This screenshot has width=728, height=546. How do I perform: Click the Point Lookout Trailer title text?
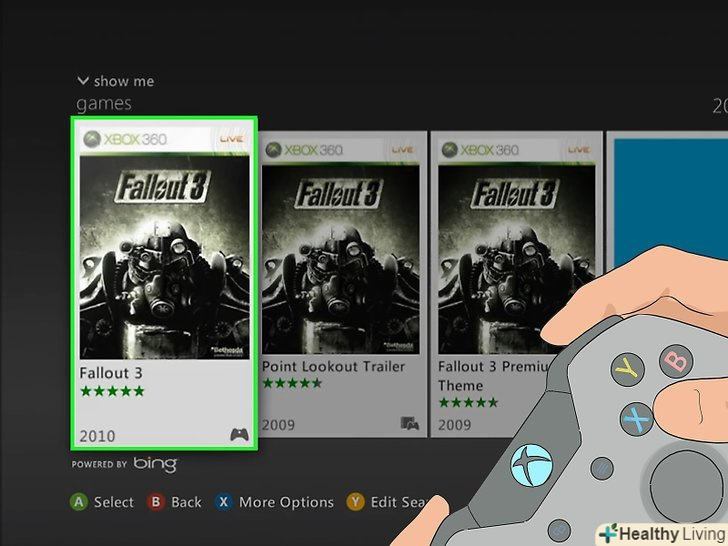pos(333,366)
